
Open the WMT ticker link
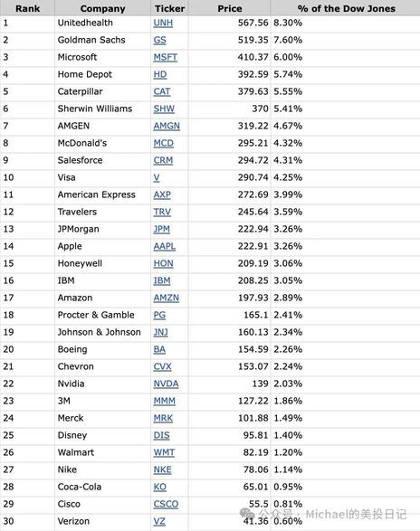point(164,452)
